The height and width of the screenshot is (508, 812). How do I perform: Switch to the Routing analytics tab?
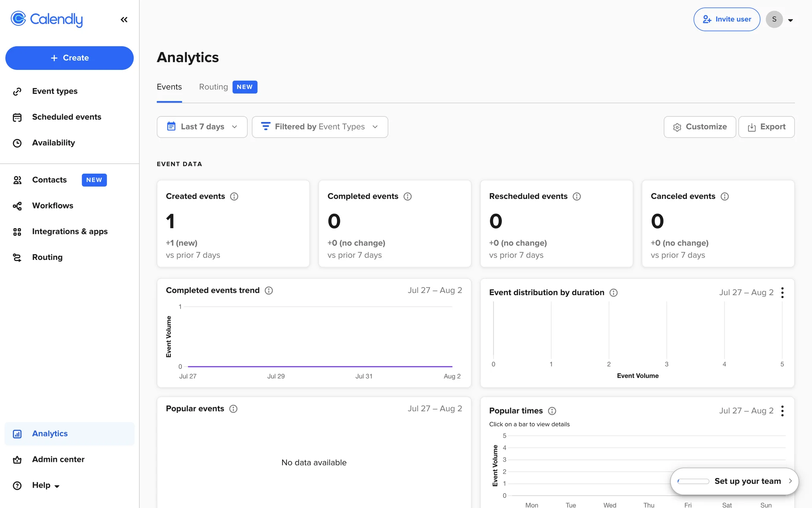(x=214, y=87)
